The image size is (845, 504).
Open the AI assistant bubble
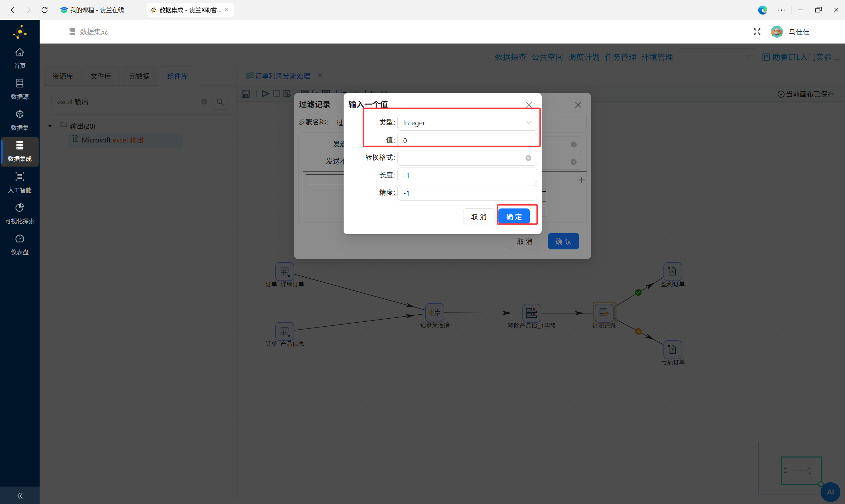tap(830, 492)
